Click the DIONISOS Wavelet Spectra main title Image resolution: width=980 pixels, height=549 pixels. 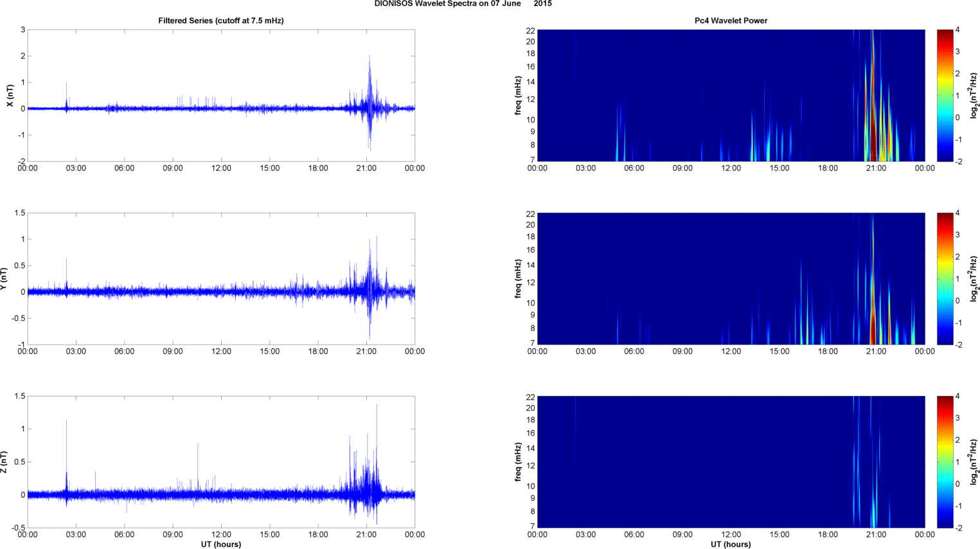click(463, 4)
